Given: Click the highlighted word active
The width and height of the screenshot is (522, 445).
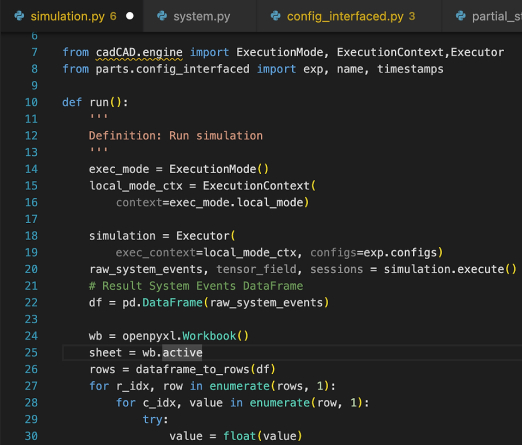Looking at the screenshot, I should click(182, 353).
